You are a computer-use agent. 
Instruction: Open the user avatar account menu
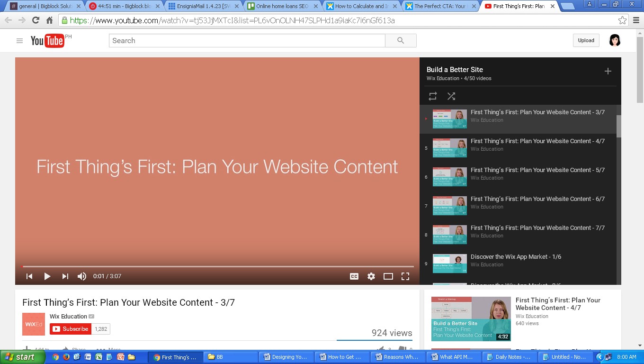pos(615,40)
